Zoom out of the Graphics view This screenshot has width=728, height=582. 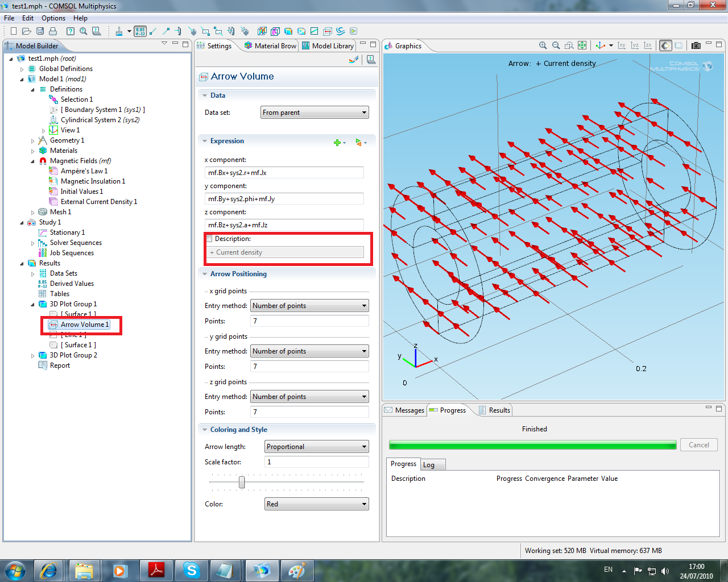(x=556, y=45)
